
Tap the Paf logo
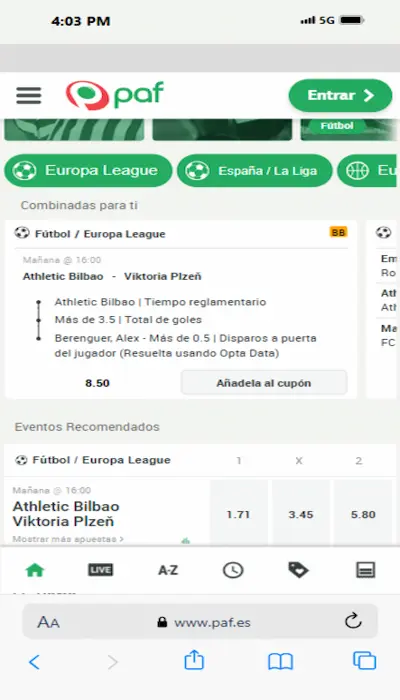coord(115,95)
